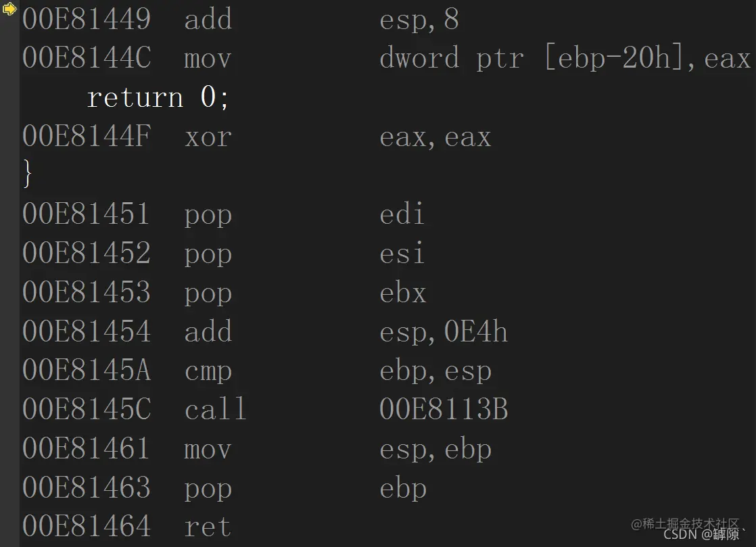Click address 00E8144C mov line
The image size is (756, 547).
(386, 58)
